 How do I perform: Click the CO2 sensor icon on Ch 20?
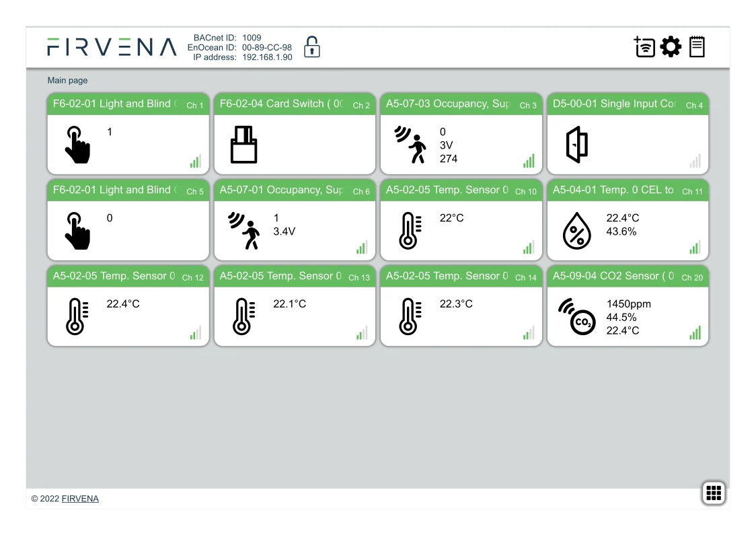576,317
